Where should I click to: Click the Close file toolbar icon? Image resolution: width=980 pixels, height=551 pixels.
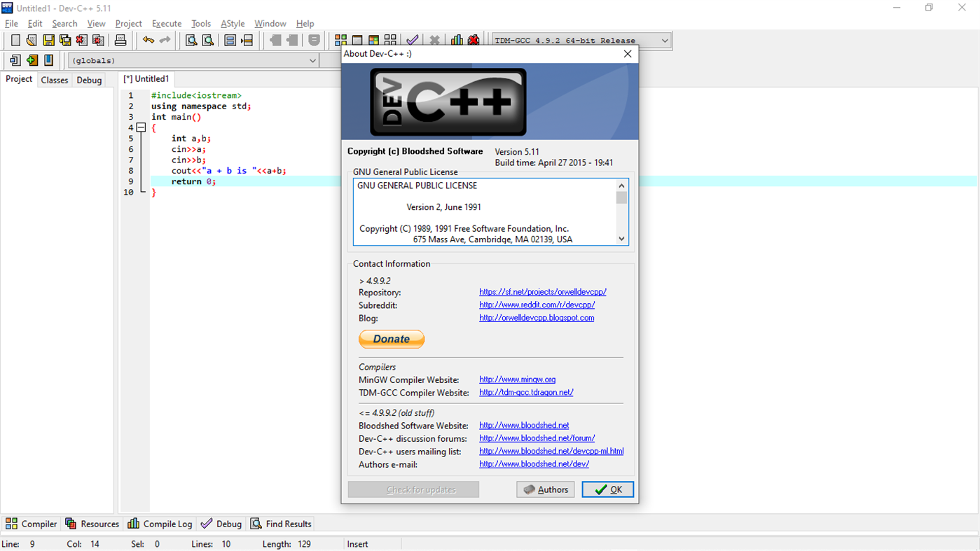click(x=82, y=41)
